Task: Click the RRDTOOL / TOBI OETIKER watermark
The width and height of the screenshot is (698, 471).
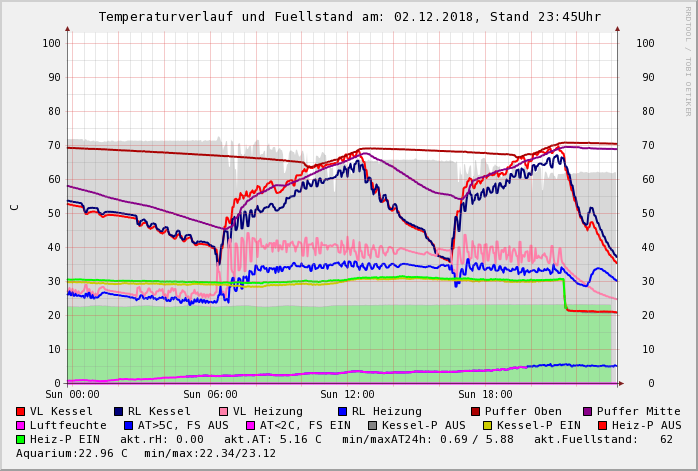Action: coord(688,60)
